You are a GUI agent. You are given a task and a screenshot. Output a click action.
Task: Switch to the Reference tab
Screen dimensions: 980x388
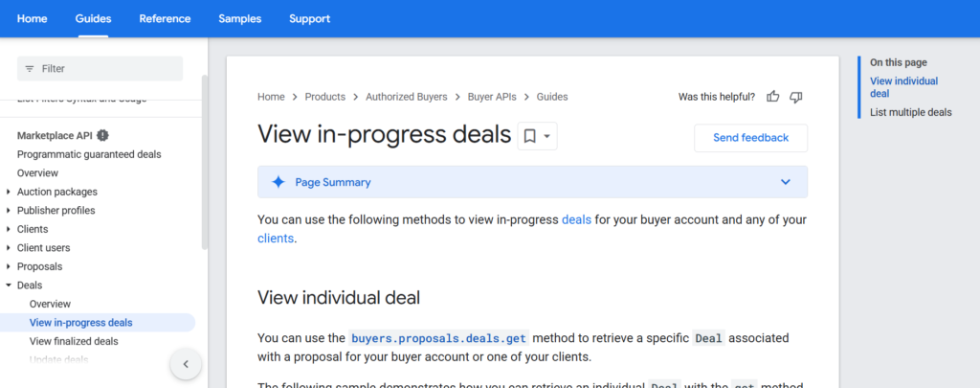(x=165, y=18)
